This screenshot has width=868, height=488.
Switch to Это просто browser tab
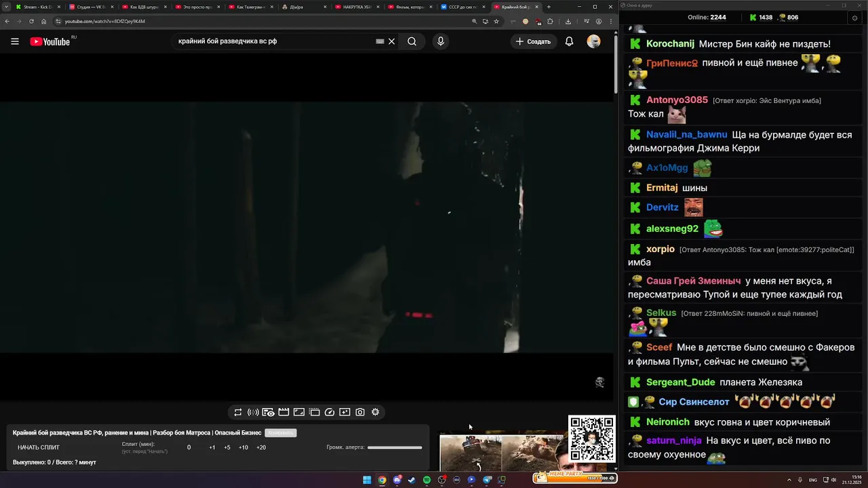click(x=197, y=7)
